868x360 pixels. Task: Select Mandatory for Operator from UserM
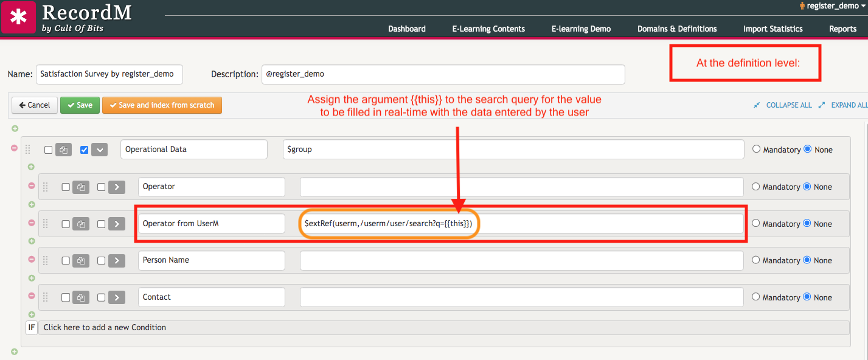pyautogui.click(x=756, y=223)
